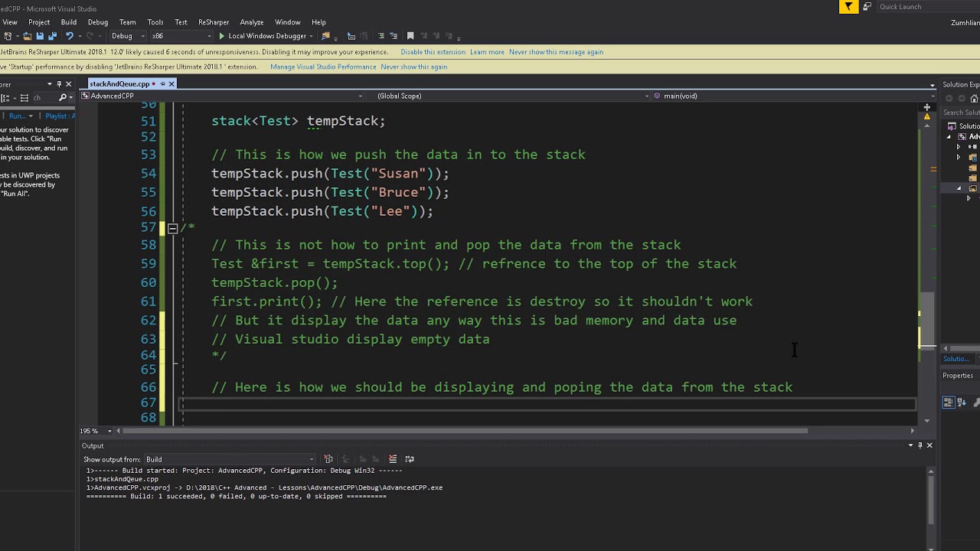Open the Team menu
980x551 pixels.
pyautogui.click(x=128, y=22)
